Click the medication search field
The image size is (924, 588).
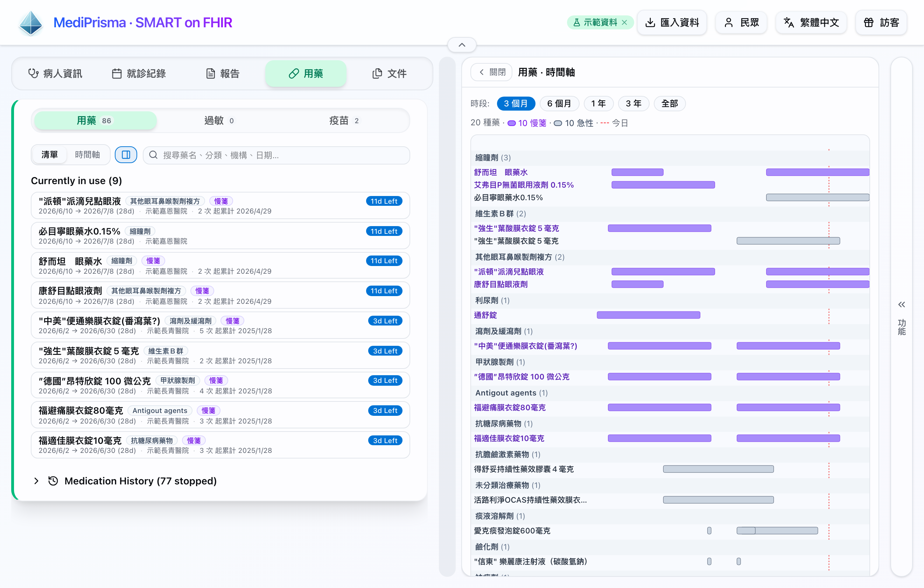click(x=276, y=155)
